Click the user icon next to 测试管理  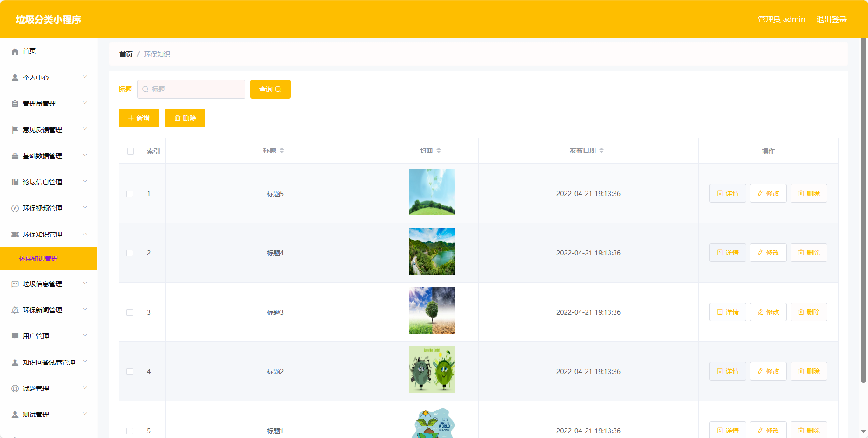coord(15,415)
